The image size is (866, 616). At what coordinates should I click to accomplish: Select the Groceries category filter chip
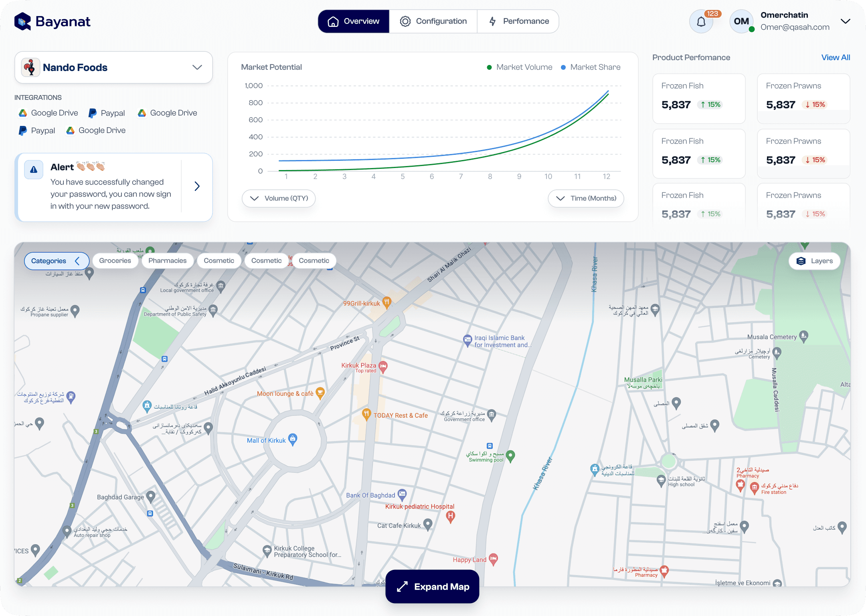pos(115,261)
